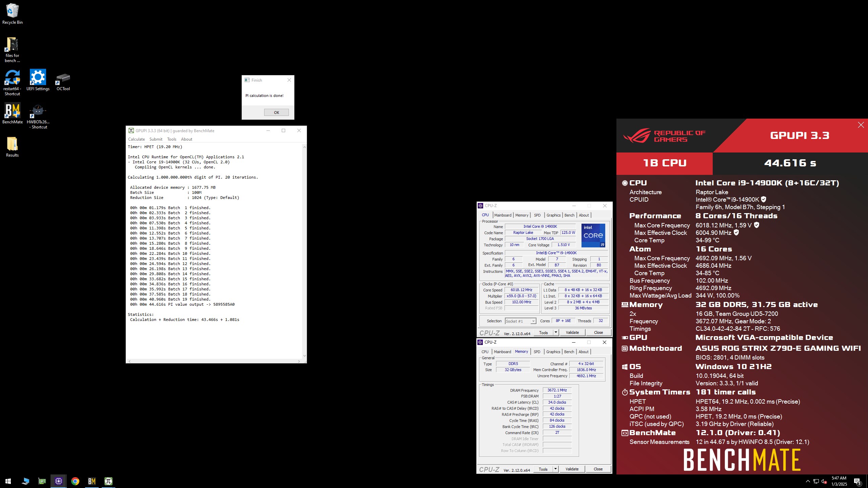This screenshot has height=488, width=868.
Task: Open the Calculate menu in GPUPI
Action: (x=136, y=139)
